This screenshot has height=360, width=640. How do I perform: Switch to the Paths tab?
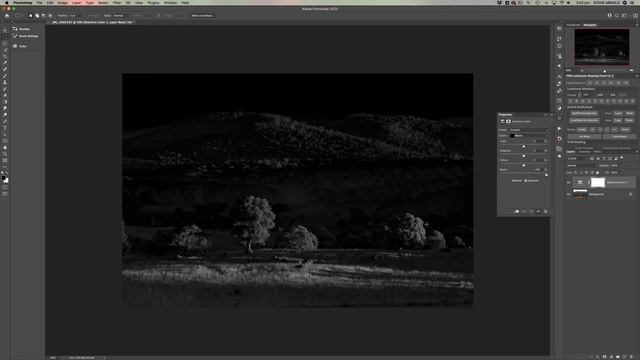597,151
